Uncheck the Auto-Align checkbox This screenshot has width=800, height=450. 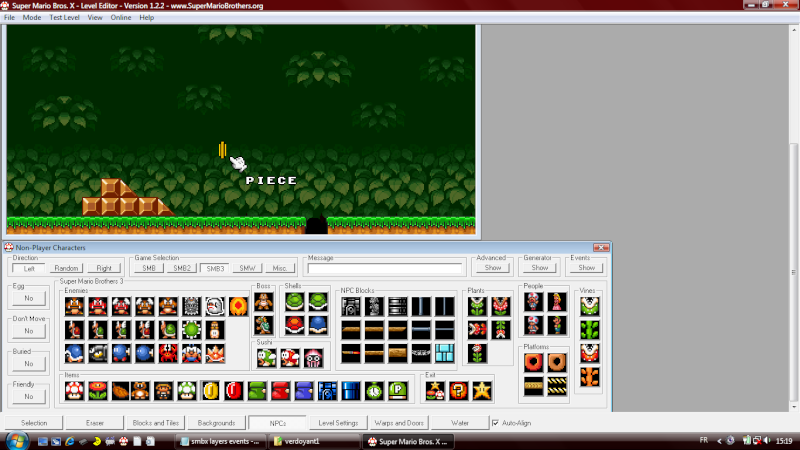495,423
